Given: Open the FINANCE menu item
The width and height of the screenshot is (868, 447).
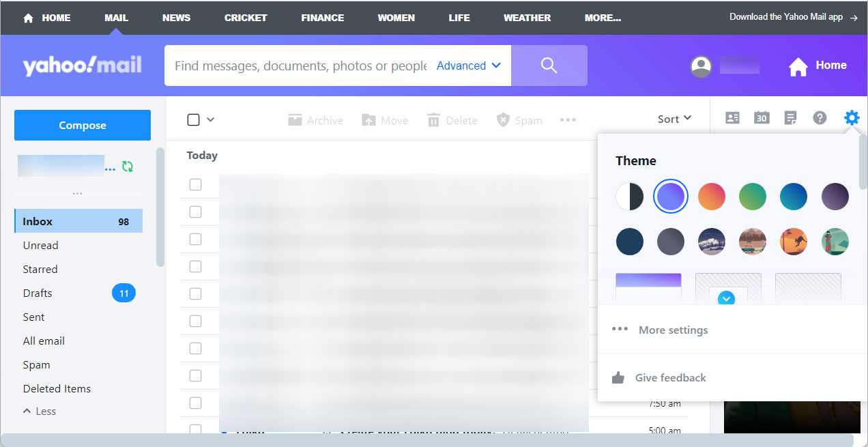Looking at the screenshot, I should pyautogui.click(x=322, y=18).
